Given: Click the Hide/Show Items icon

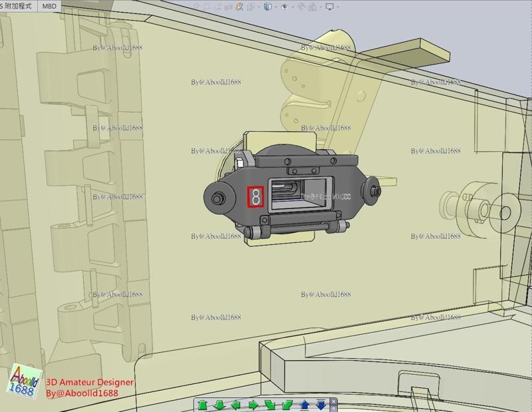Looking at the screenshot, I should coord(285,7).
